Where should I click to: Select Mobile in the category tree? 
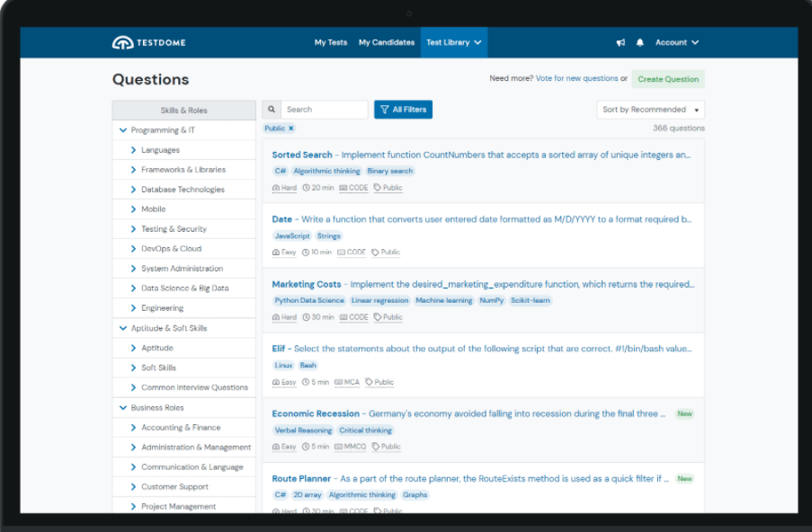(x=153, y=209)
